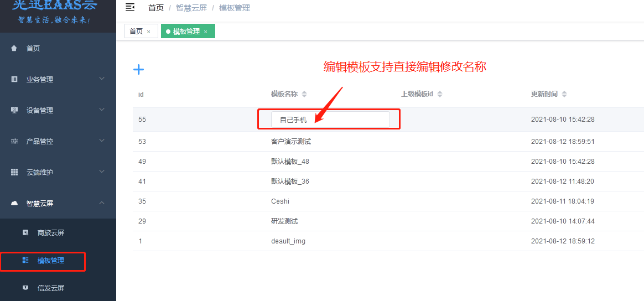This screenshot has width=644, height=301.
Task: Click the 自己手机 name input field
Action: pos(330,120)
